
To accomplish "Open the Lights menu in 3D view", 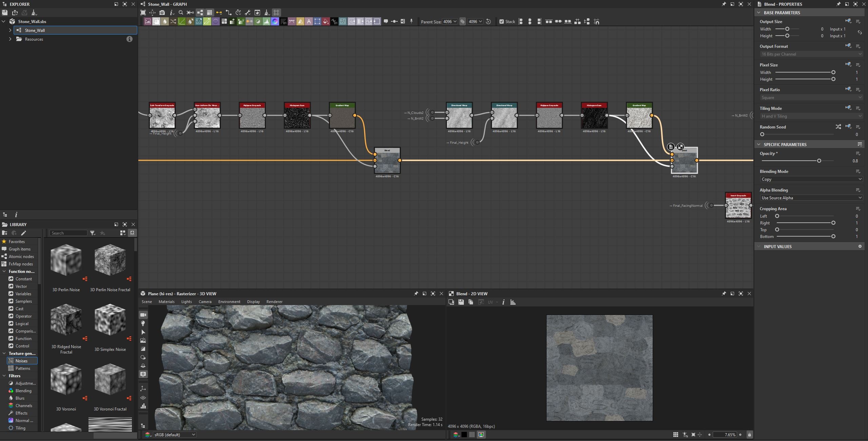I will point(186,302).
